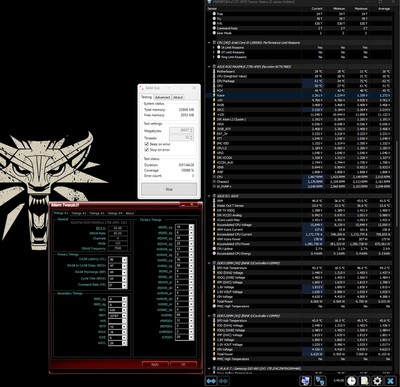Collapse the ASUS ROG MAXIMUS Z790 APEX sensor group
Image resolution: width=400 pixels, height=387 pixels.
[209, 67]
